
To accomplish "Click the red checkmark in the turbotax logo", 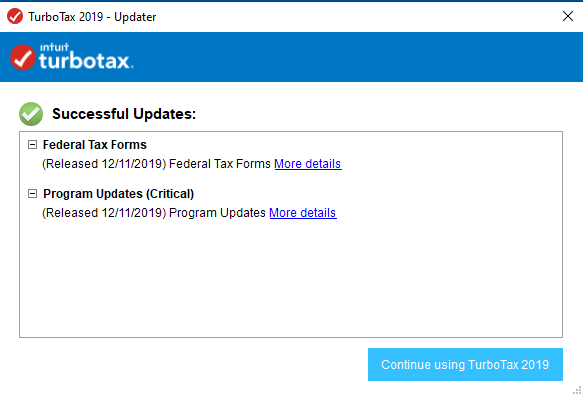I will tap(23, 57).
